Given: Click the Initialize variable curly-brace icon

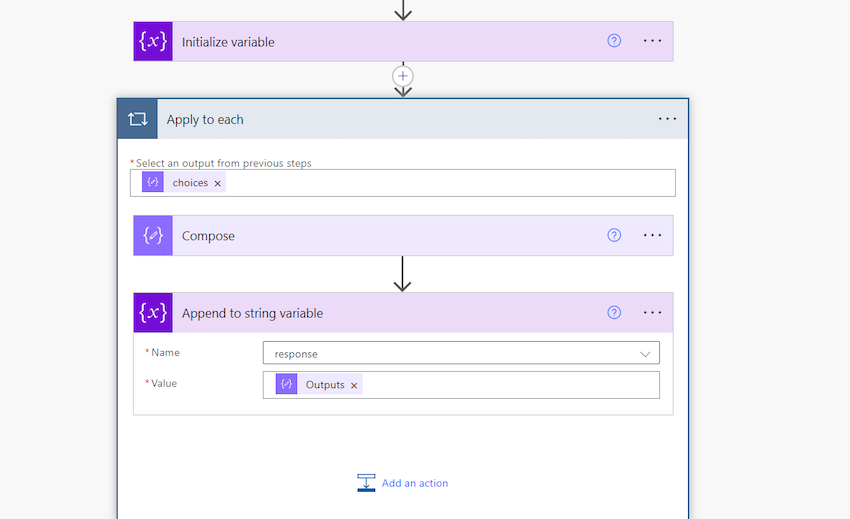Looking at the screenshot, I should 153,41.
